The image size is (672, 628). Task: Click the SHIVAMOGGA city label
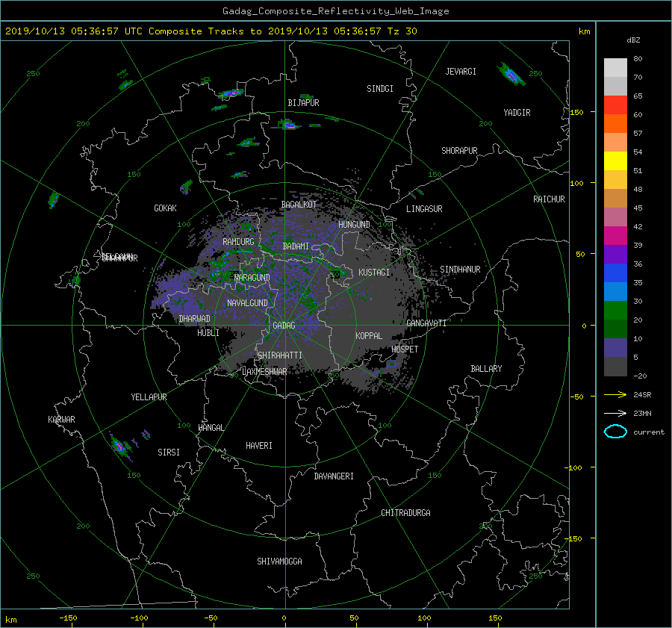279,562
